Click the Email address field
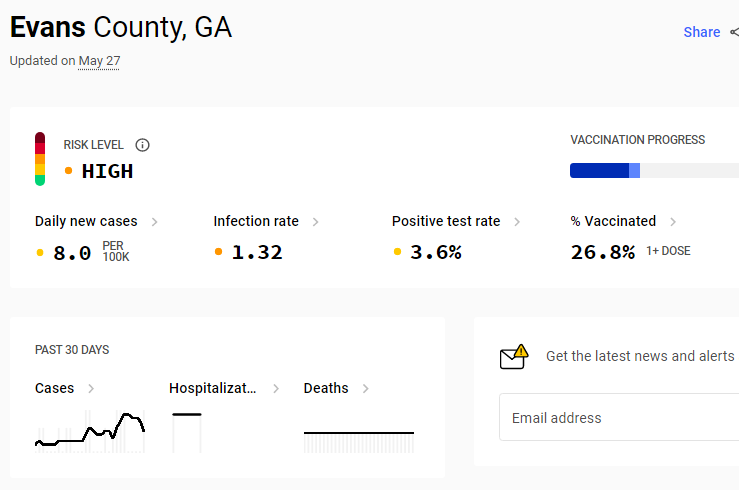 coord(619,417)
